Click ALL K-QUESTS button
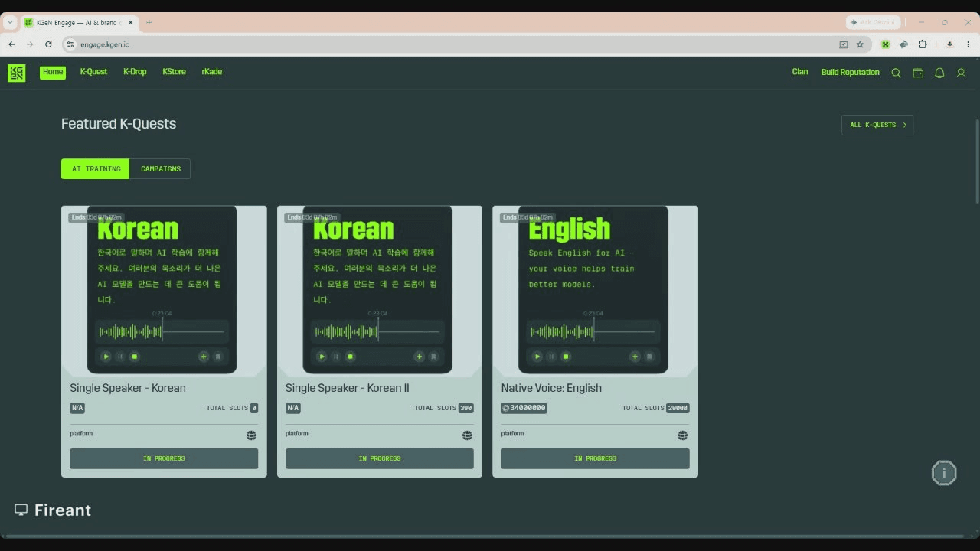The image size is (980, 551). click(877, 125)
